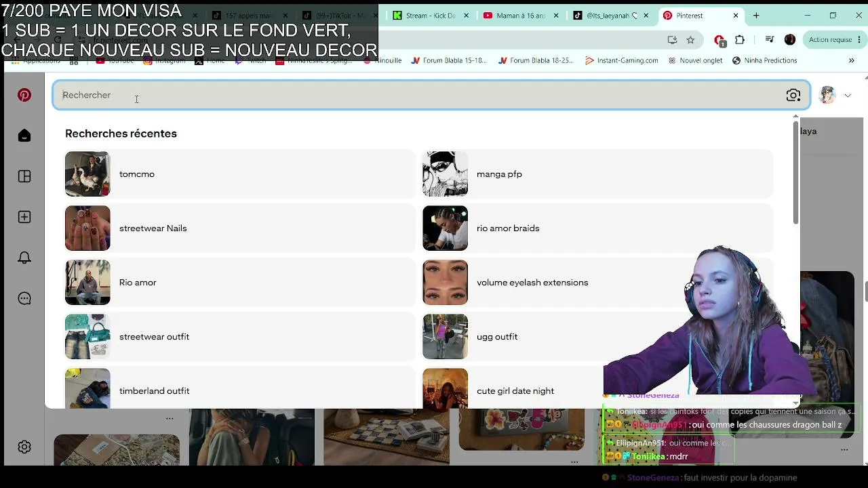Click the create plus icon in sidebar
The width and height of the screenshot is (868, 488).
(24, 217)
